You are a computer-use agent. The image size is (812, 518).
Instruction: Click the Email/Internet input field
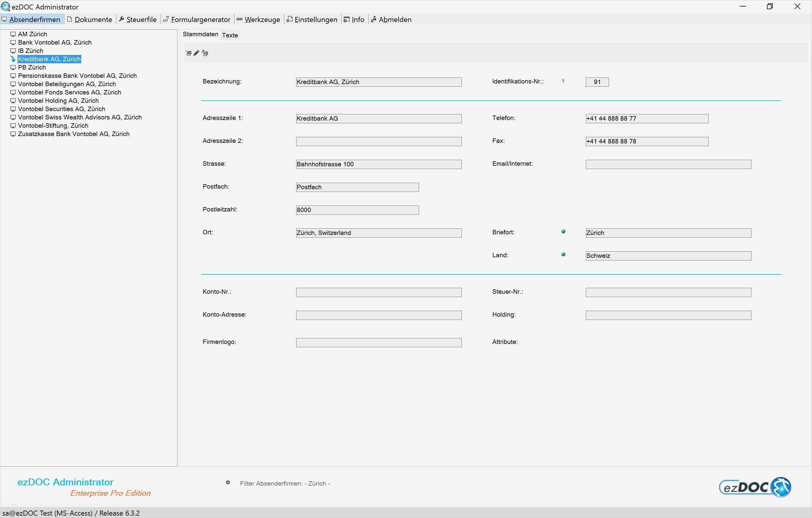(668, 164)
